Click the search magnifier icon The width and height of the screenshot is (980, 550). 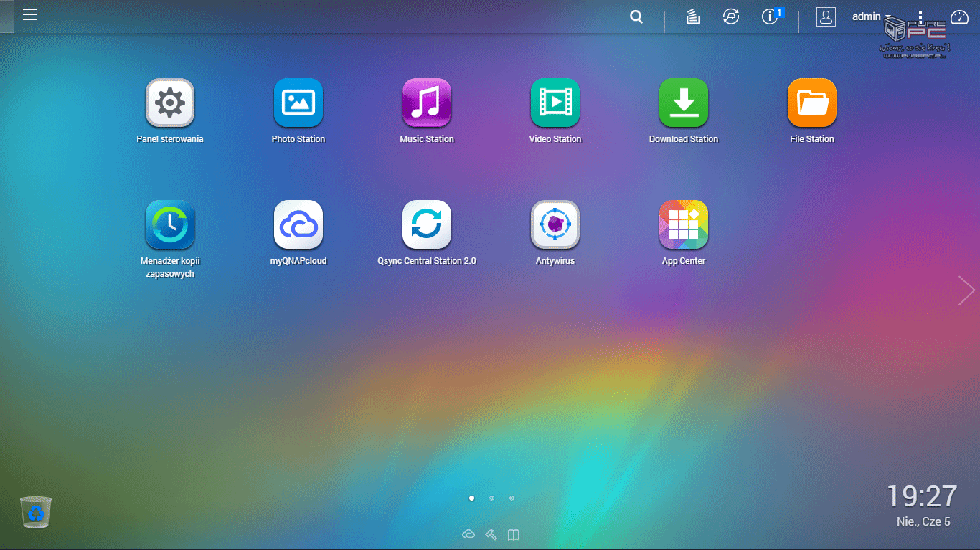(636, 17)
